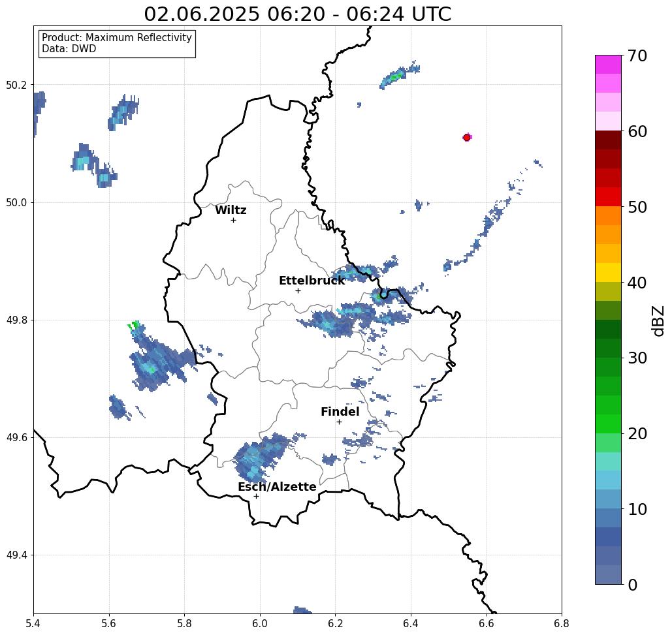Pick the dark maroon swatch just below 60 dBZ

click(x=608, y=140)
